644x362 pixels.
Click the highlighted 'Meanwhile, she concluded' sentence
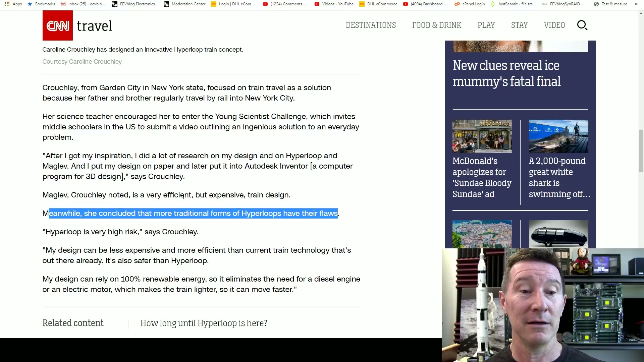[x=191, y=214]
